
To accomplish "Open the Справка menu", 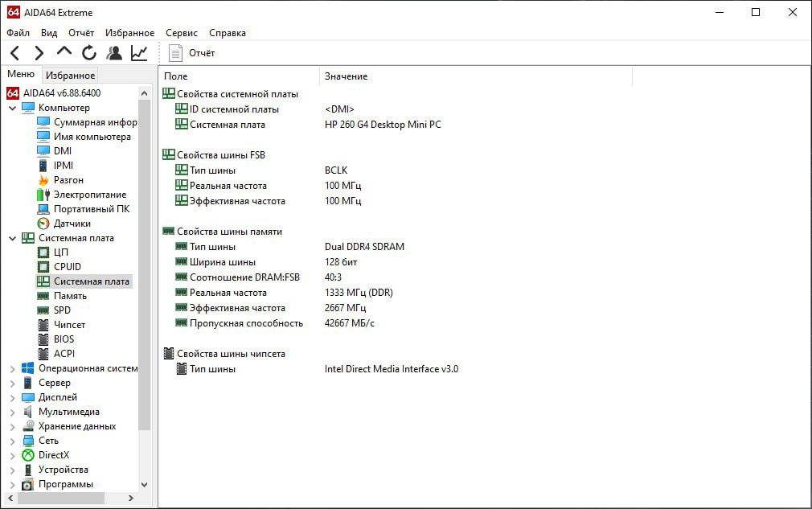I will tap(228, 33).
